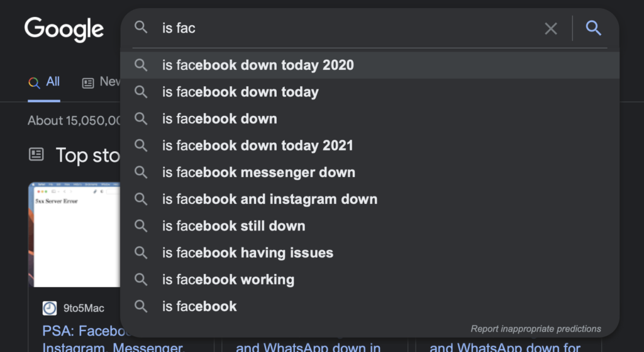Viewport: 644px width, 352px height.
Task: Select 'is facebook and instagram down' suggestion
Action: point(270,199)
